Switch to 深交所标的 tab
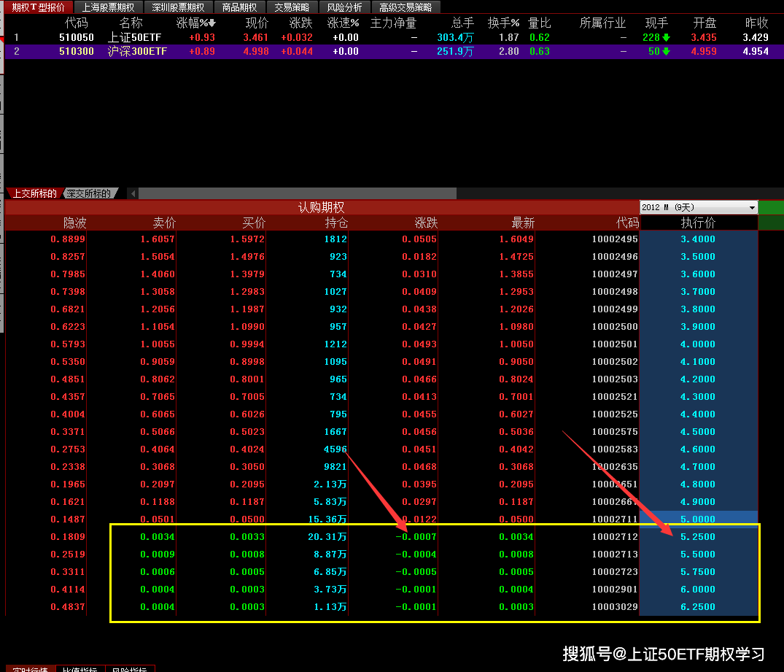 pos(89,193)
